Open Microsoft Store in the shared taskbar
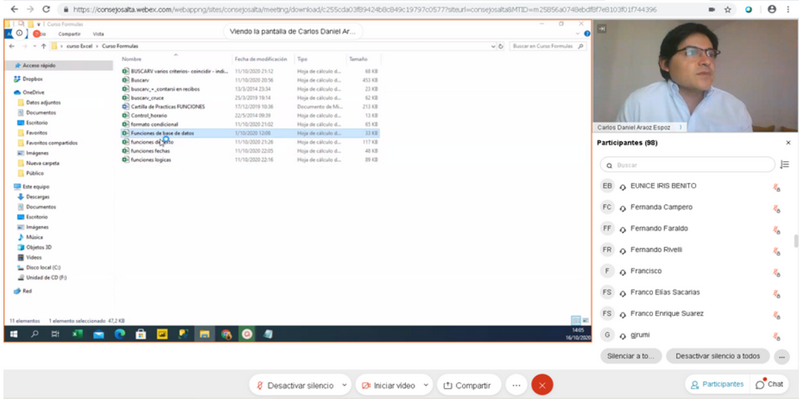Viewport: 800px width, 399px height. (140, 334)
